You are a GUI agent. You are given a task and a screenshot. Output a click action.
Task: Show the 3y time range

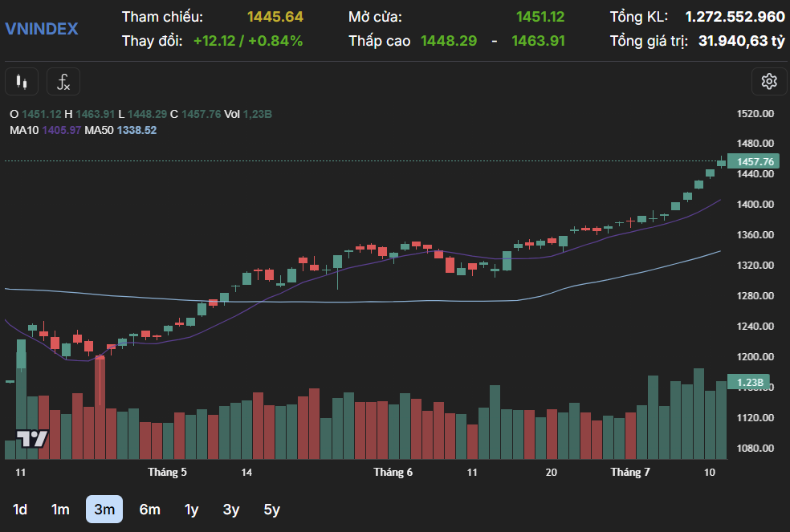pyautogui.click(x=231, y=510)
